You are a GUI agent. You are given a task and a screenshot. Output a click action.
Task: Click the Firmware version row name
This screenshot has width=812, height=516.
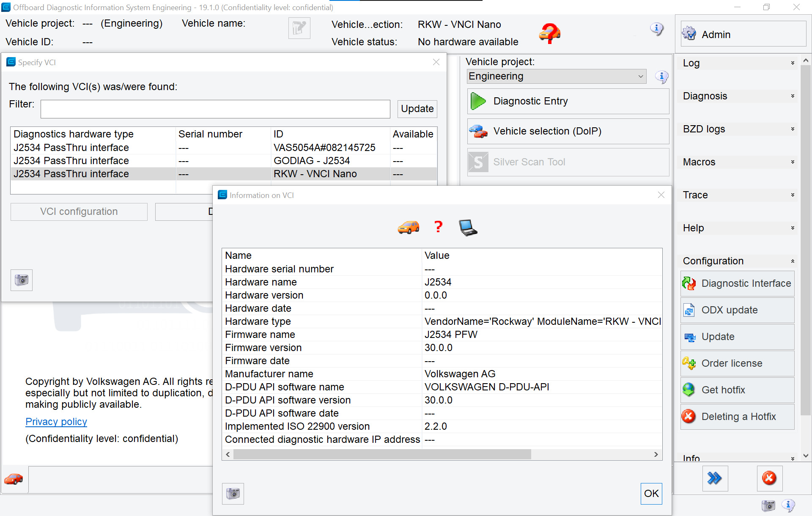tap(263, 348)
